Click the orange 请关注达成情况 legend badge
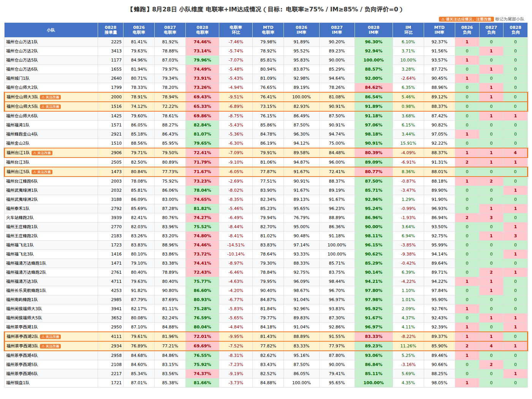Screen dimensions: 532x399 466,19
